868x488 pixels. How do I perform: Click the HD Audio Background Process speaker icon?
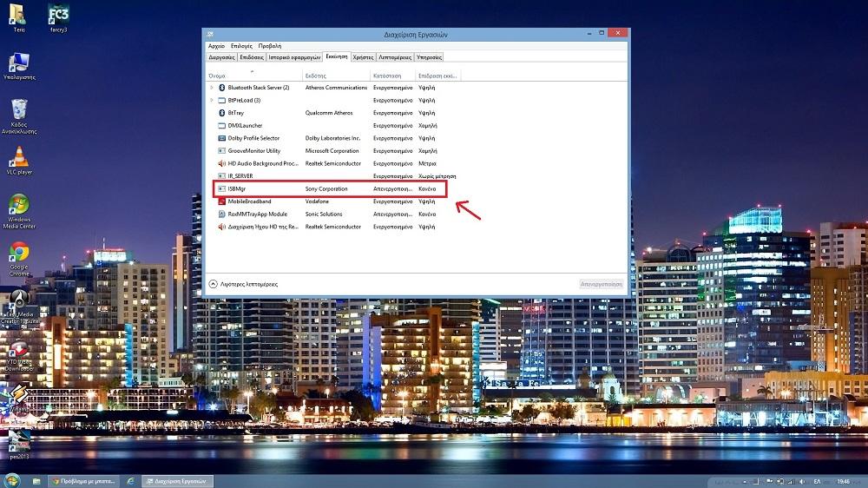222,163
